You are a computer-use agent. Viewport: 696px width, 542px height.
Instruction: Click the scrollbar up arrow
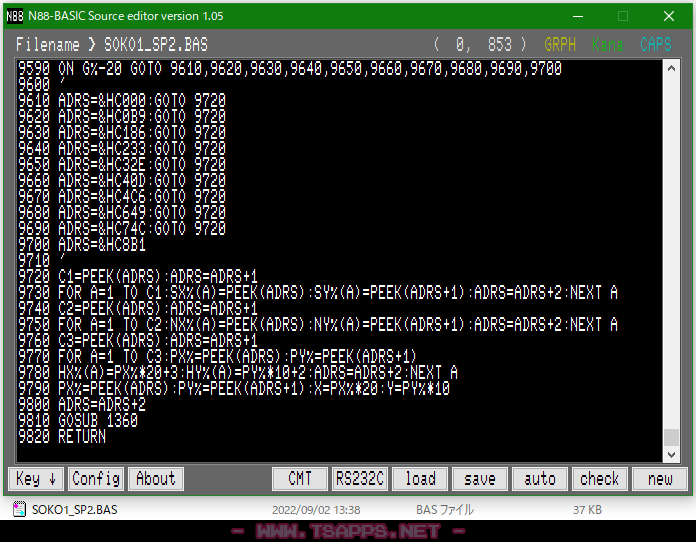(x=672, y=68)
